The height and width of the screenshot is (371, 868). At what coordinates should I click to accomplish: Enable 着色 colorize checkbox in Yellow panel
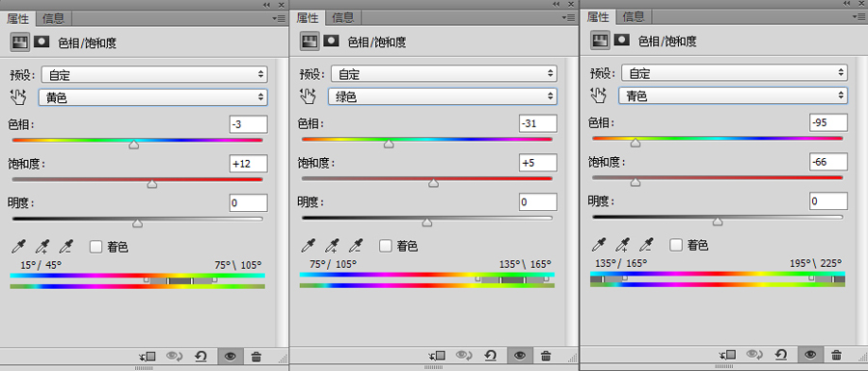click(x=95, y=247)
